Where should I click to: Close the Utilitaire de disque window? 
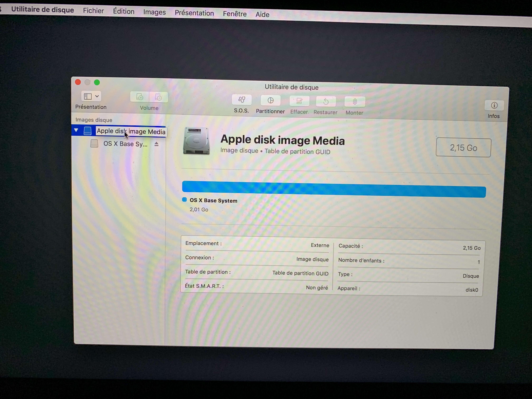click(x=78, y=82)
